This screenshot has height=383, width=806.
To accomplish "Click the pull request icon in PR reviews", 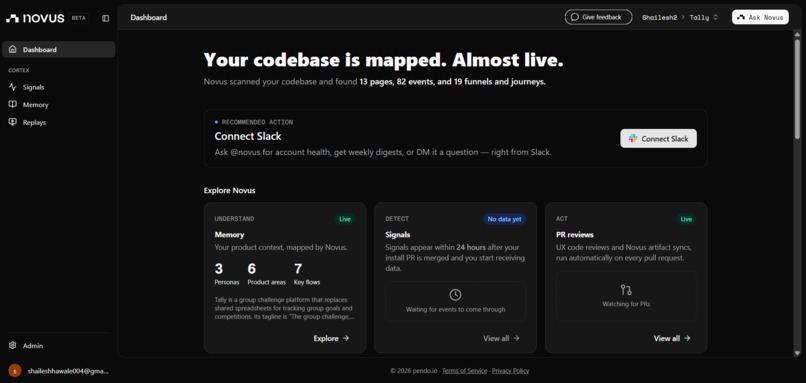I will pyautogui.click(x=626, y=289).
